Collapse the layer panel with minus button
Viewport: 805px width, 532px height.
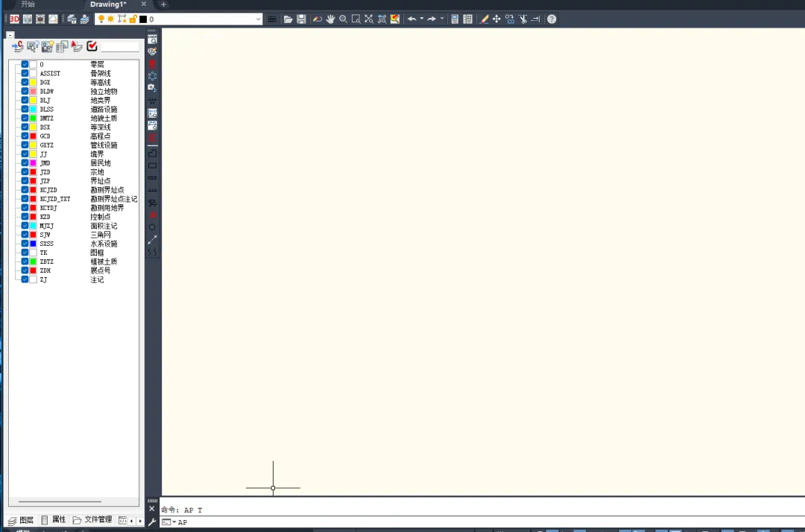click(10, 35)
